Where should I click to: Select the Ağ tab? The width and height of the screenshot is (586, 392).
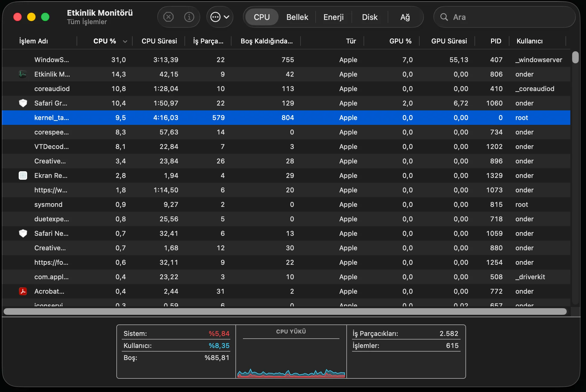coord(405,17)
